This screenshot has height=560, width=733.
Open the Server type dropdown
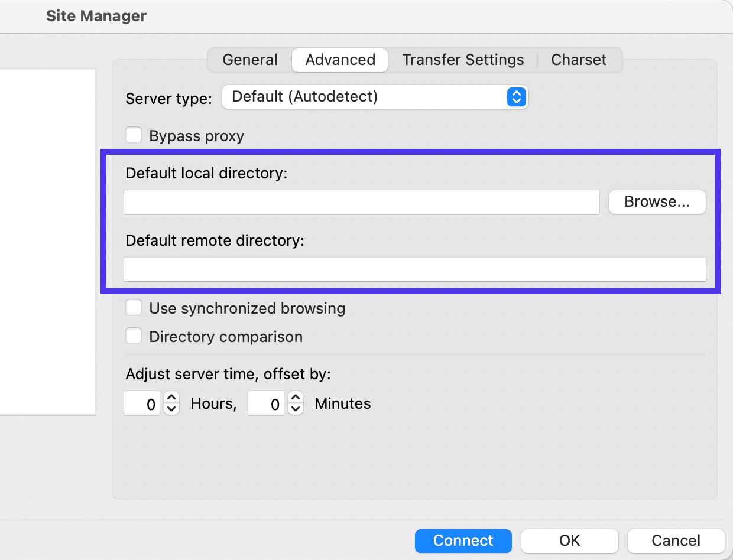point(375,97)
